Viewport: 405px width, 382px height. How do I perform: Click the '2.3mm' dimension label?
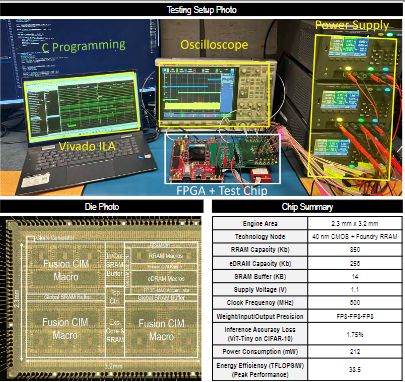coord(17,298)
